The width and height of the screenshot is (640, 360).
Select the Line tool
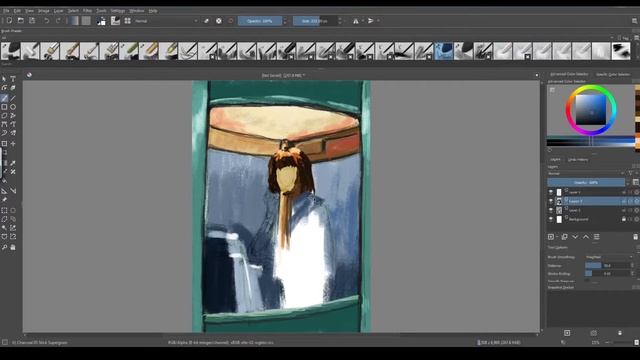tap(13, 98)
